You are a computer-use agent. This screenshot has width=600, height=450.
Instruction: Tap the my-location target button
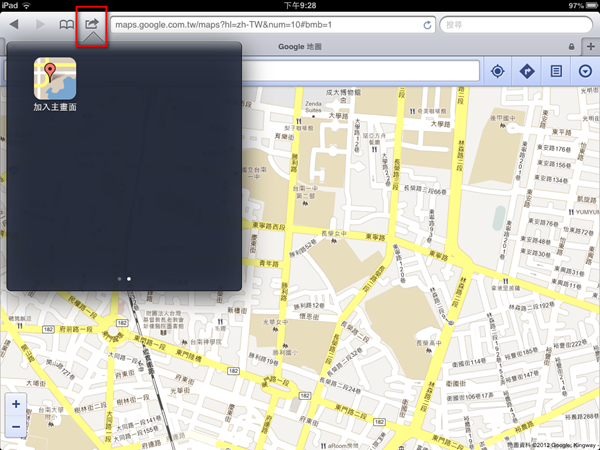tap(498, 71)
